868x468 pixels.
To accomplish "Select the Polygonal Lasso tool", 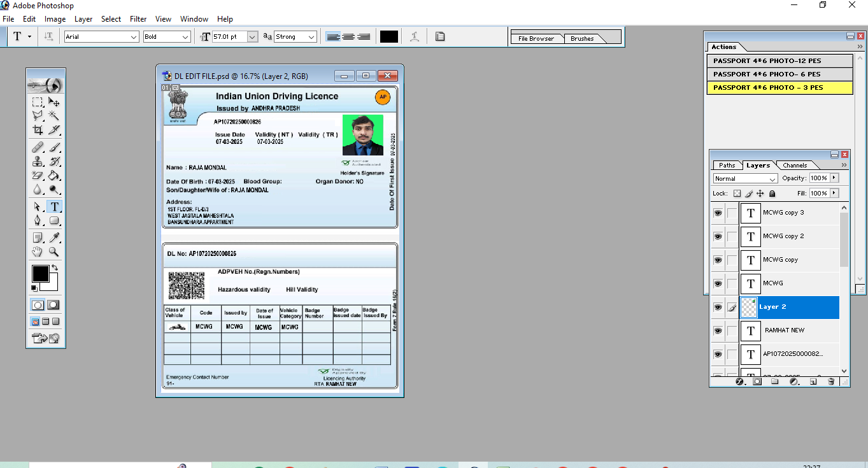I will pyautogui.click(x=38, y=115).
